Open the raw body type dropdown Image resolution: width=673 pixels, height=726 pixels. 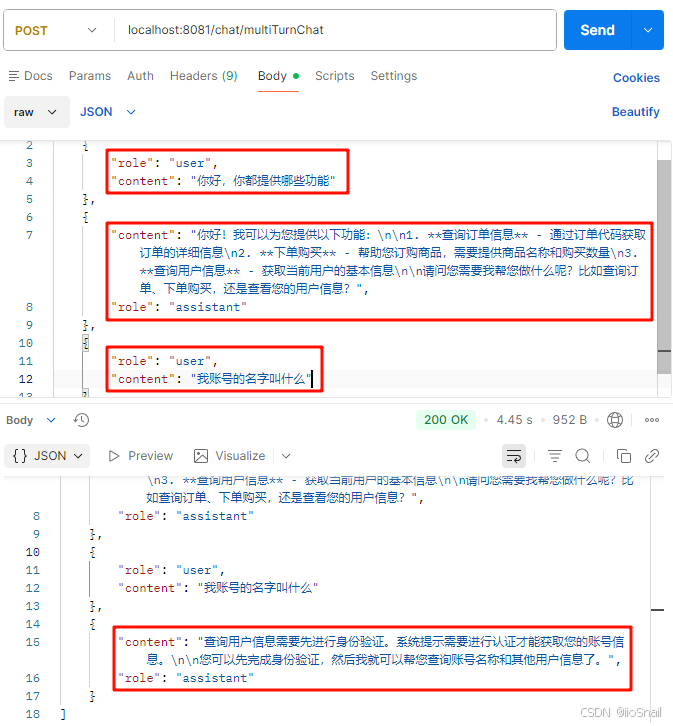(37, 112)
